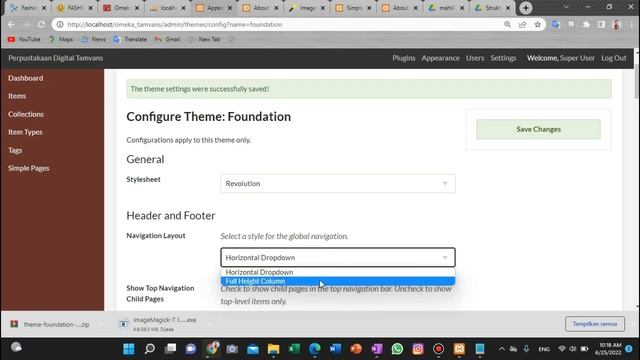Screen dimensions: 640x360
Task: Click the Navigation Layout dropdown box
Action: [x=338, y=258]
